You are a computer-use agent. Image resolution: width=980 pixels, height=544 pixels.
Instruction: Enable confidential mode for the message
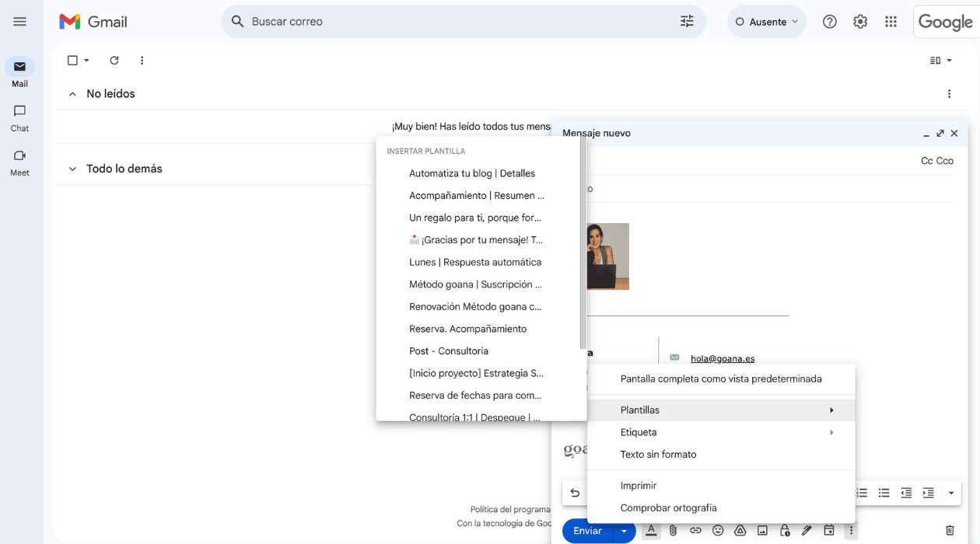click(x=784, y=531)
